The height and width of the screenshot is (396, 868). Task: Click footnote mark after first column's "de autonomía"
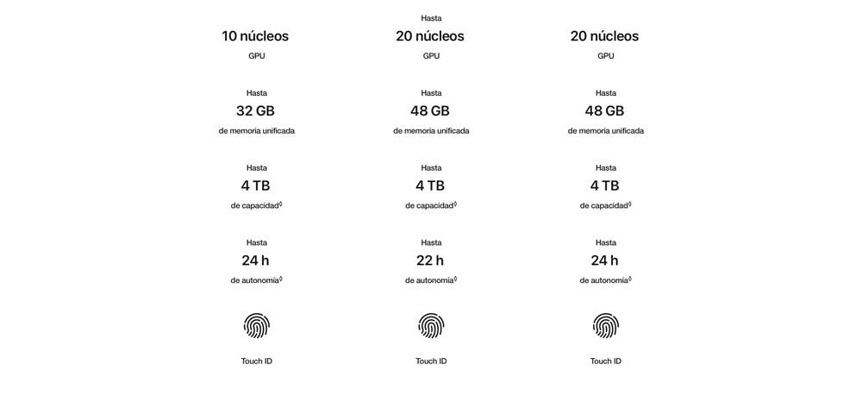pyautogui.click(x=281, y=279)
